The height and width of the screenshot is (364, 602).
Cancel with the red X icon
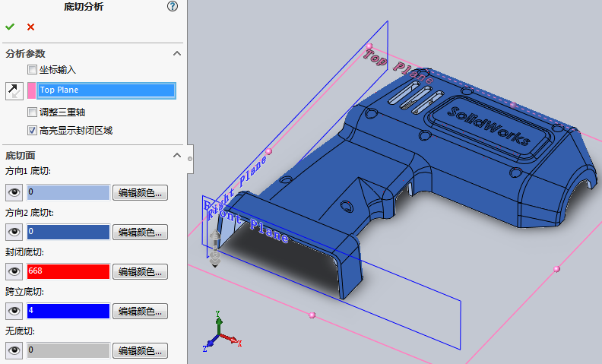point(30,27)
